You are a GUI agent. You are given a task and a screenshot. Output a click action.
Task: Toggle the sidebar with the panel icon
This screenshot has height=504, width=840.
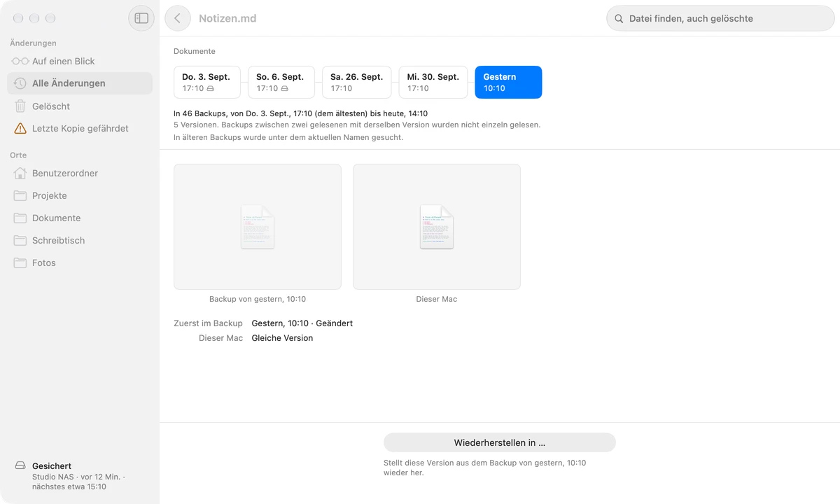(x=141, y=18)
